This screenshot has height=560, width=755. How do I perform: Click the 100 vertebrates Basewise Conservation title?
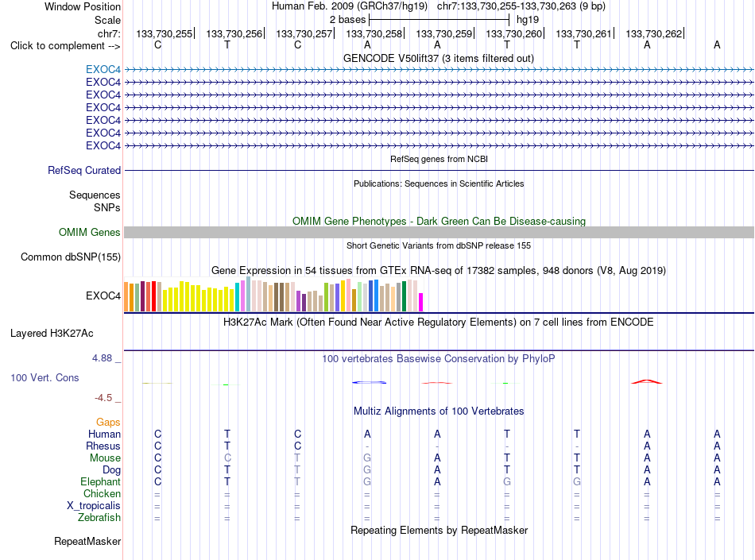[x=439, y=358]
